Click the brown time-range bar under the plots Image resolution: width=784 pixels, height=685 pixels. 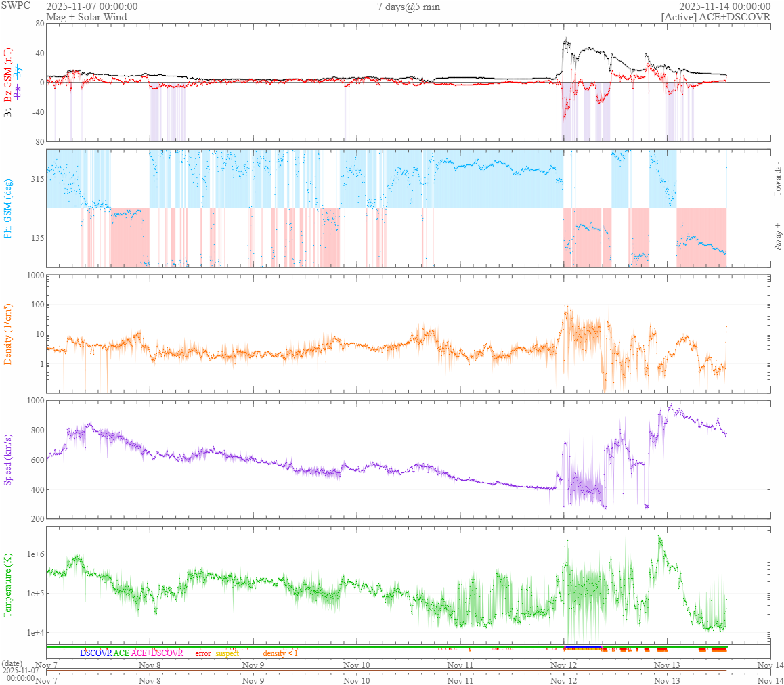click(387, 671)
